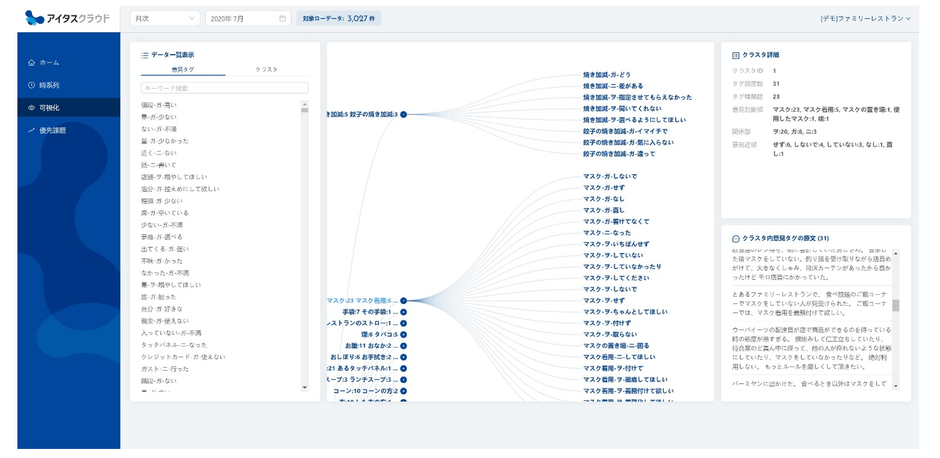Click the eye icon beside 可視化

31,107
